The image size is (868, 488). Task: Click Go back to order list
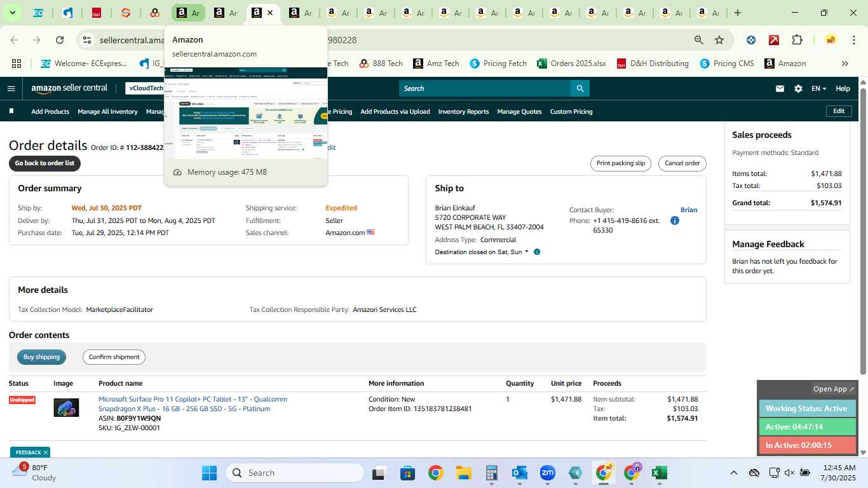[44, 163]
